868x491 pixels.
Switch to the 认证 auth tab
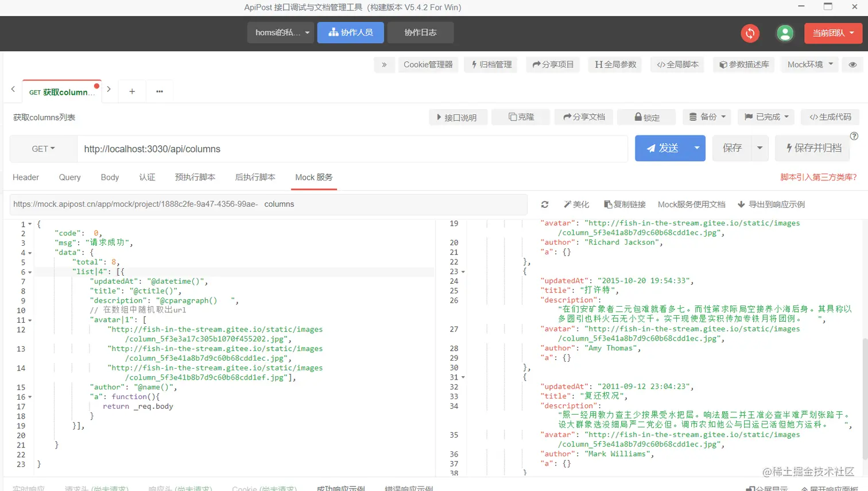[147, 177]
